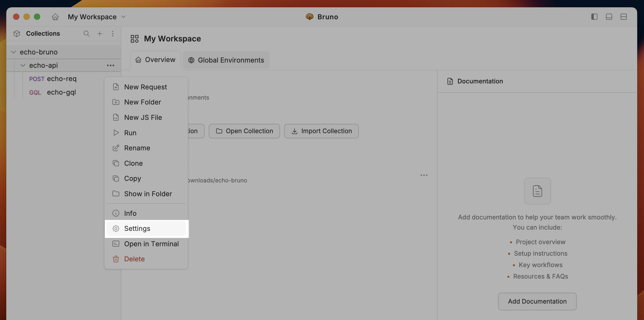Add a collection with the plus icon
644x320 pixels.
point(100,34)
